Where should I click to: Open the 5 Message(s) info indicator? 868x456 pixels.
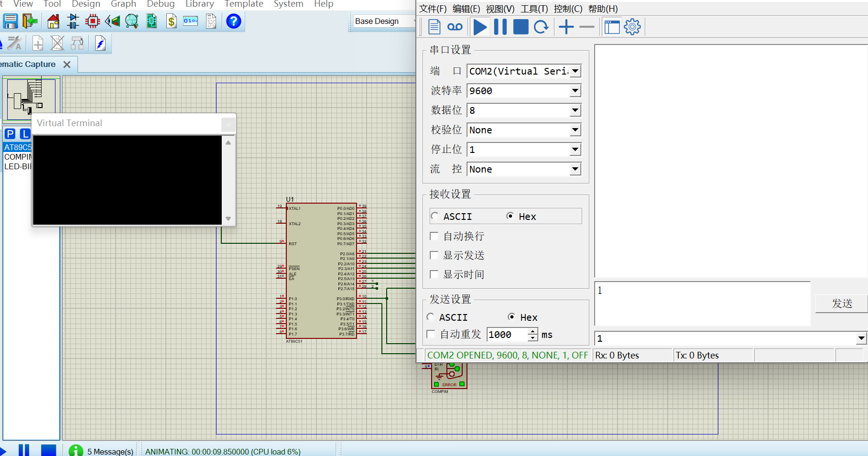(102, 451)
